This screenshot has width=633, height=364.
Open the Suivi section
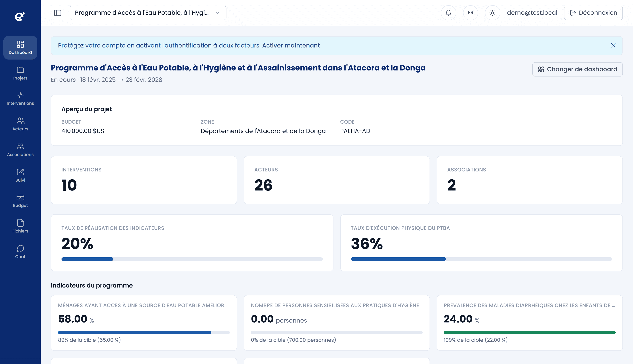[20, 175]
